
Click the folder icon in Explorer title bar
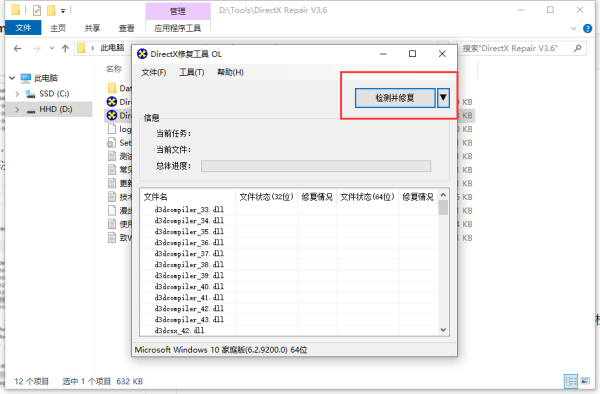coord(15,10)
